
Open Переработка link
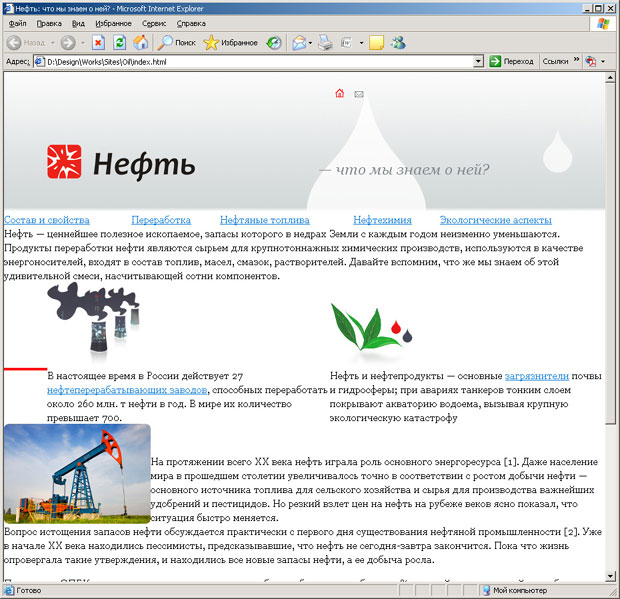point(161,220)
